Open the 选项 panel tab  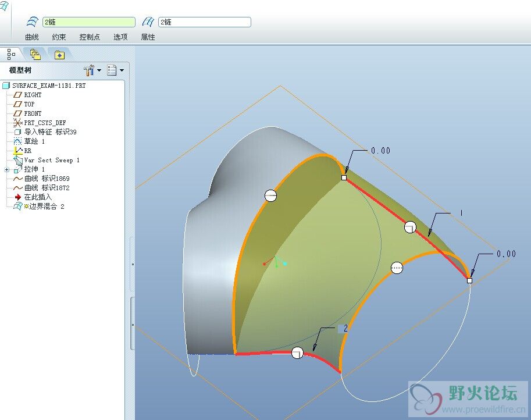[x=120, y=37]
